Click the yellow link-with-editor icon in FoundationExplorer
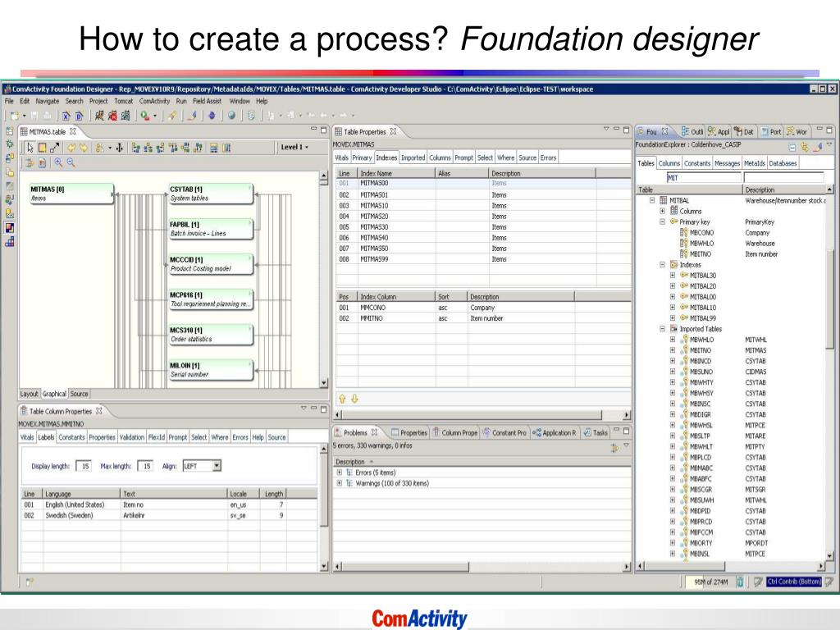 [x=805, y=147]
